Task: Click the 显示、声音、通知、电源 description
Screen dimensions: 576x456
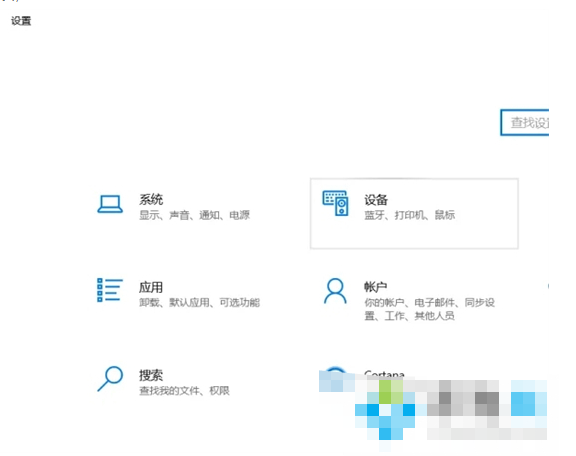Action: point(194,215)
